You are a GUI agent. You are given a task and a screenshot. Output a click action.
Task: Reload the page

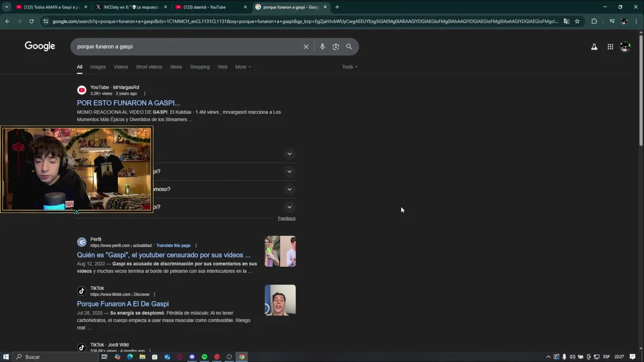(31, 21)
